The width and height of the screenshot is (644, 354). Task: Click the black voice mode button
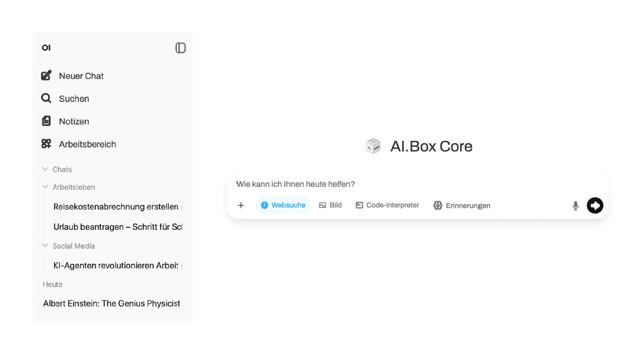point(595,205)
